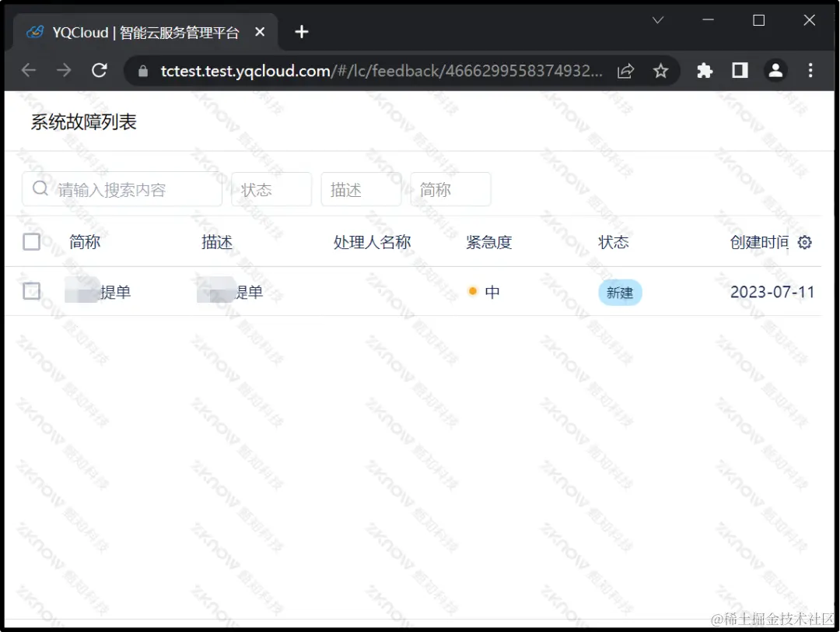
Task: Click the browser back arrow
Action: (29, 70)
